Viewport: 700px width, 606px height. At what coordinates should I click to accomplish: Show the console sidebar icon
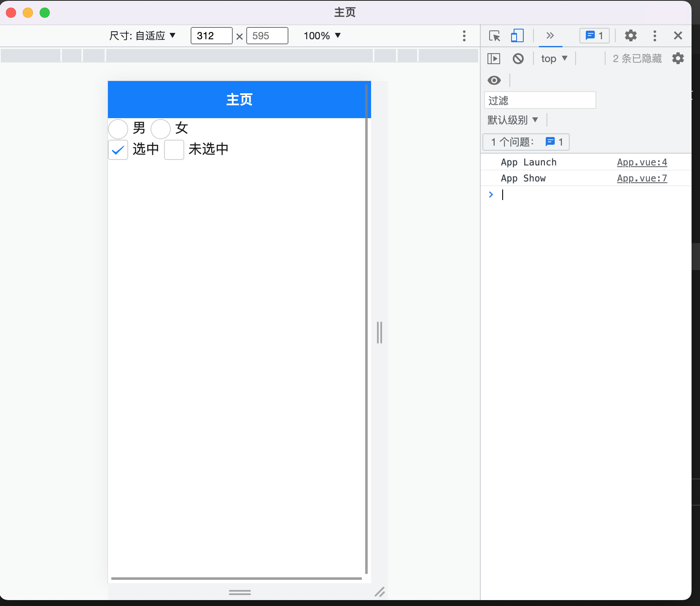(494, 59)
